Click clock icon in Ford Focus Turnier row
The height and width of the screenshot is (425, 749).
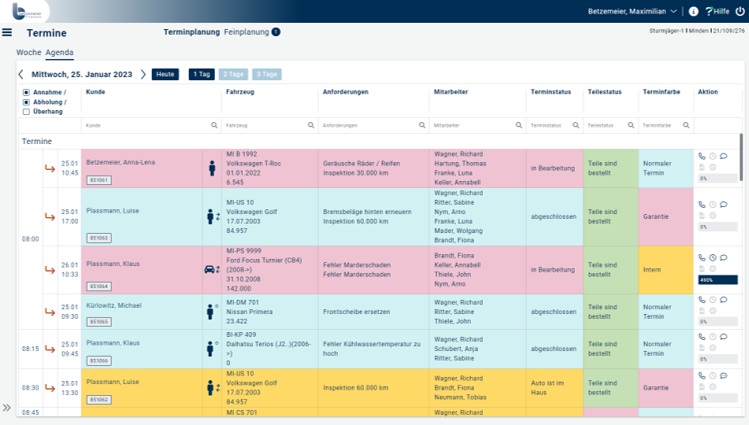tap(713, 257)
